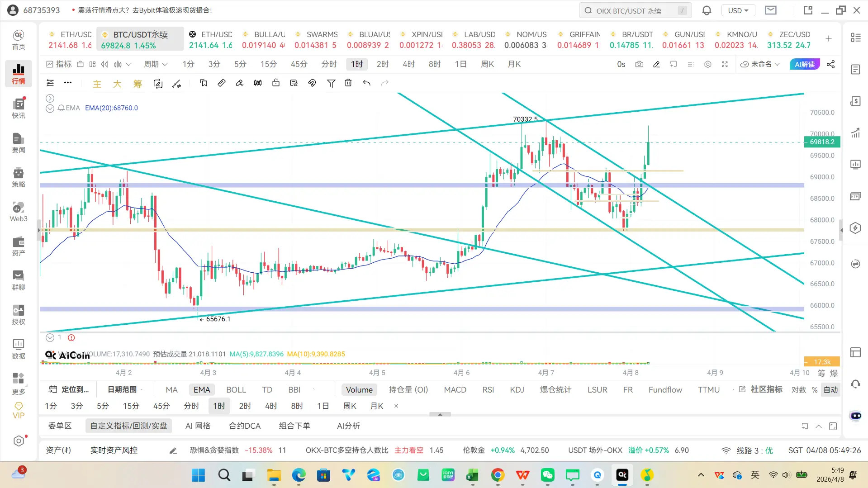This screenshot has height=488, width=868.
Task: Select the 4时 period in the top toolbar
Action: (408, 64)
